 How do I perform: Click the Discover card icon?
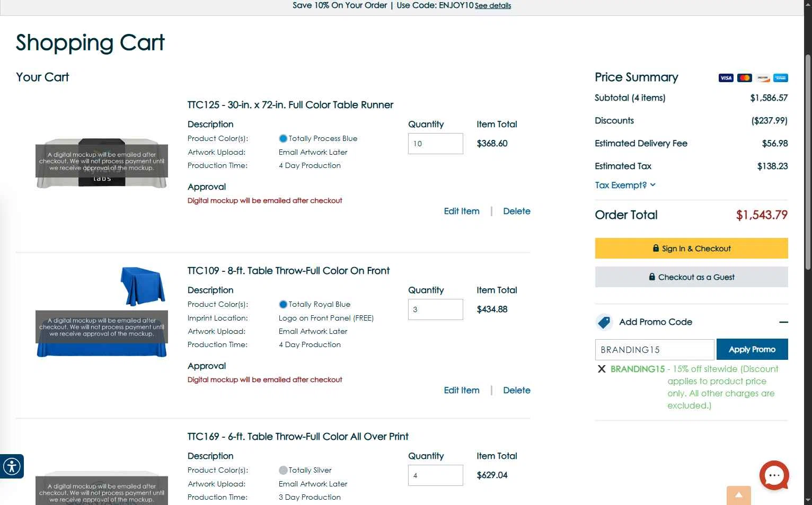(763, 78)
